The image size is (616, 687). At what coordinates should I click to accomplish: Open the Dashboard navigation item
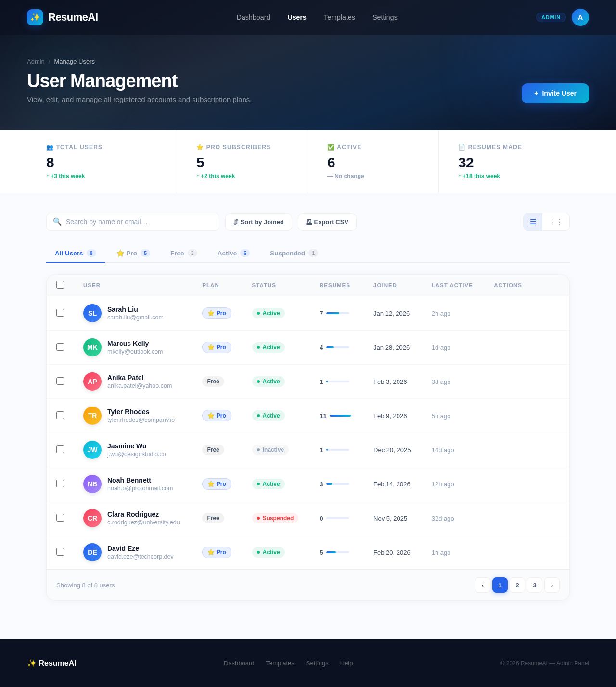253,17
